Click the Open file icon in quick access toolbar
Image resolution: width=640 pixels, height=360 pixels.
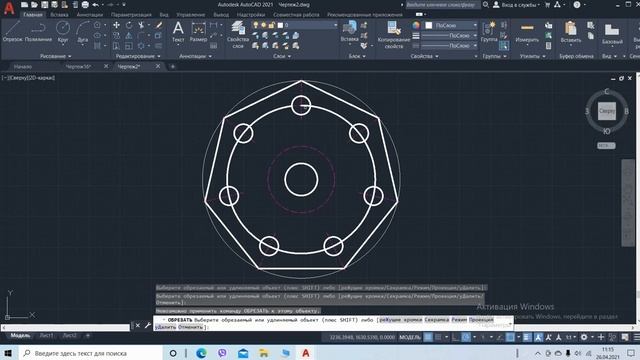point(34,5)
